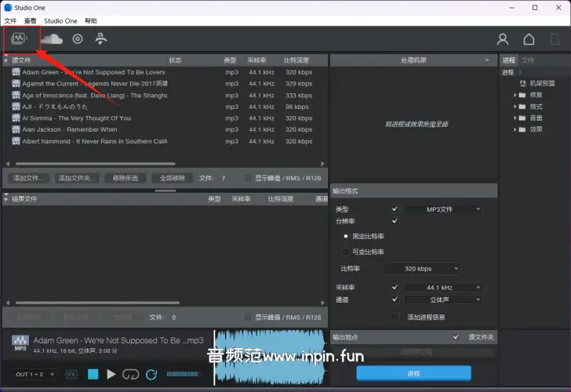This screenshot has height=392, width=571.
Task: Open the batch converter waveform icon
Action: (19, 38)
